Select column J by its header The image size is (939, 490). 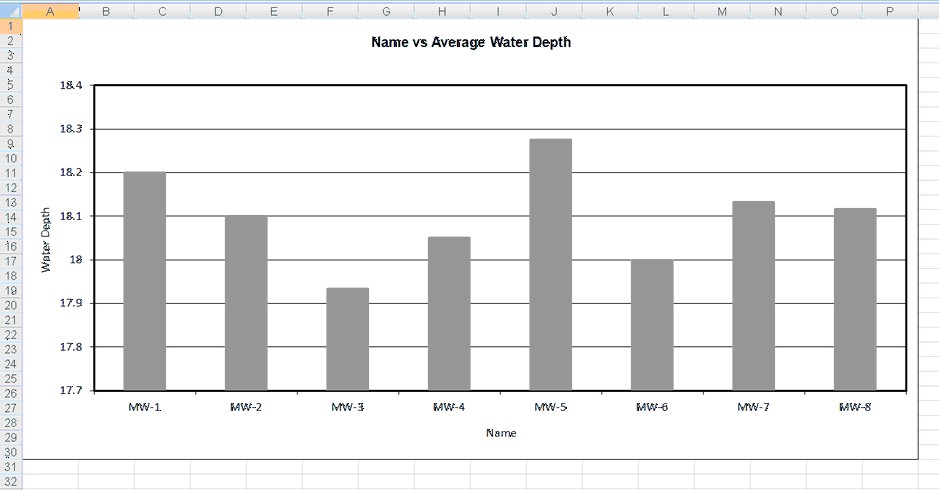click(554, 10)
